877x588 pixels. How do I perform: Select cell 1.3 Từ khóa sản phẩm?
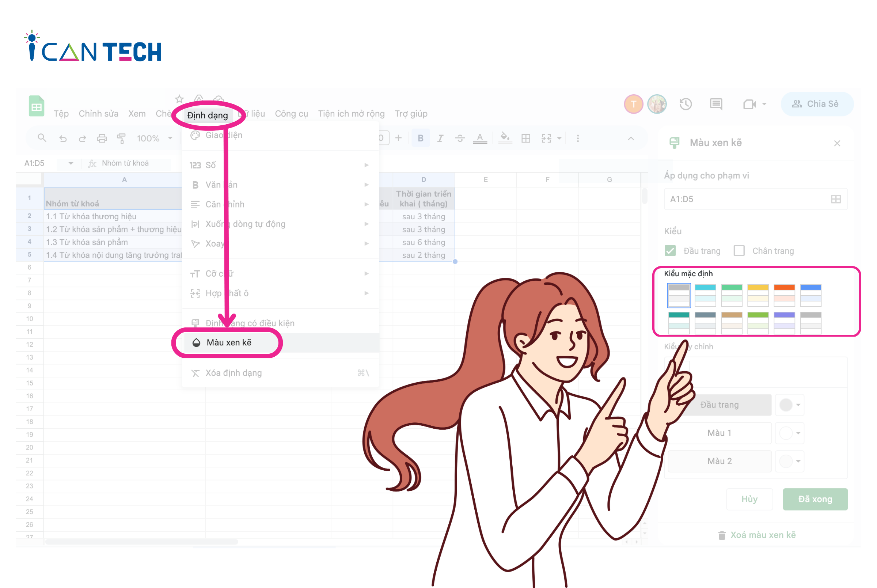(x=113, y=242)
